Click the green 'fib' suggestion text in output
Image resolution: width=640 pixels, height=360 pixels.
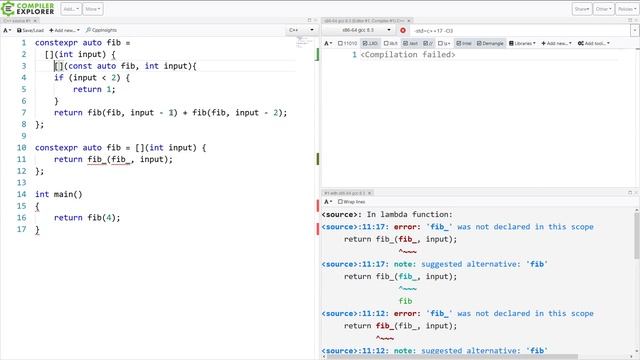point(405,301)
